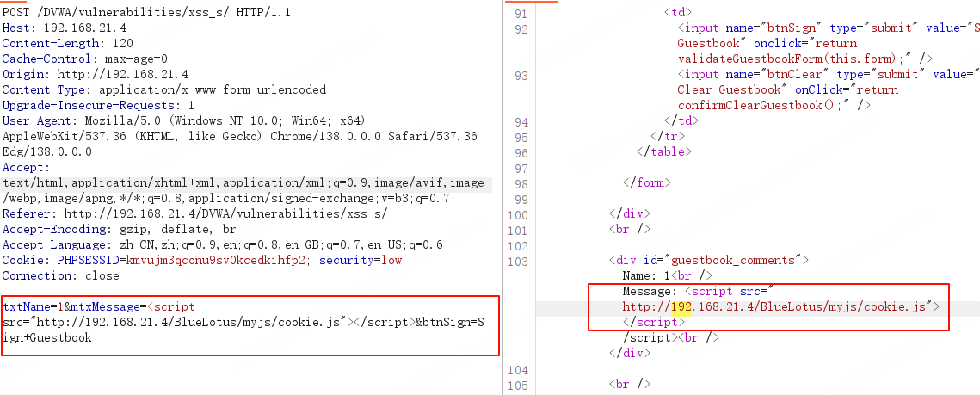Click the closing </tr> tag on line 95
The height and width of the screenshot is (395, 980).
(x=668, y=136)
